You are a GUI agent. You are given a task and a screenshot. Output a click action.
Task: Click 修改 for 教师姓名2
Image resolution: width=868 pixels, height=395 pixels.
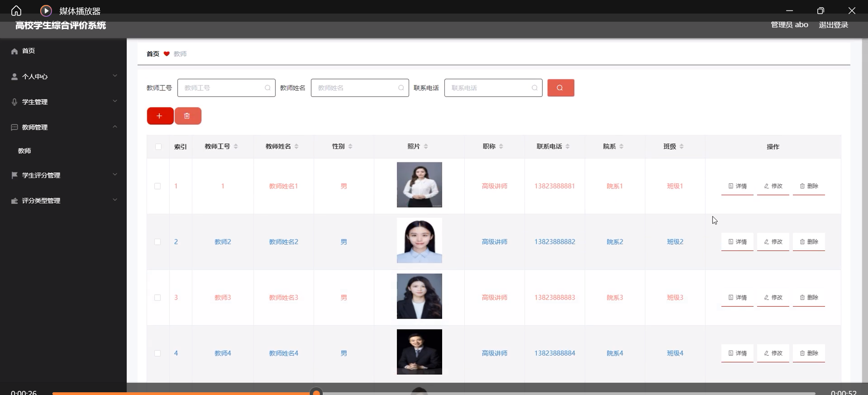tap(773, 242)
